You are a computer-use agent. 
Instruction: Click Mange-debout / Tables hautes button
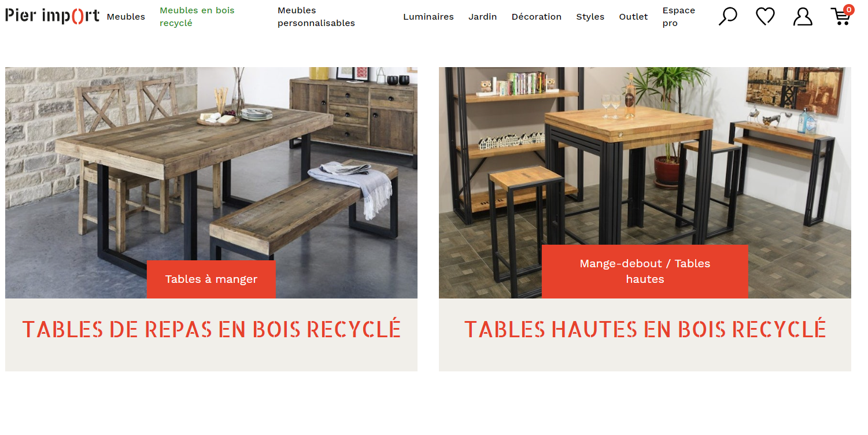[645, 271]
